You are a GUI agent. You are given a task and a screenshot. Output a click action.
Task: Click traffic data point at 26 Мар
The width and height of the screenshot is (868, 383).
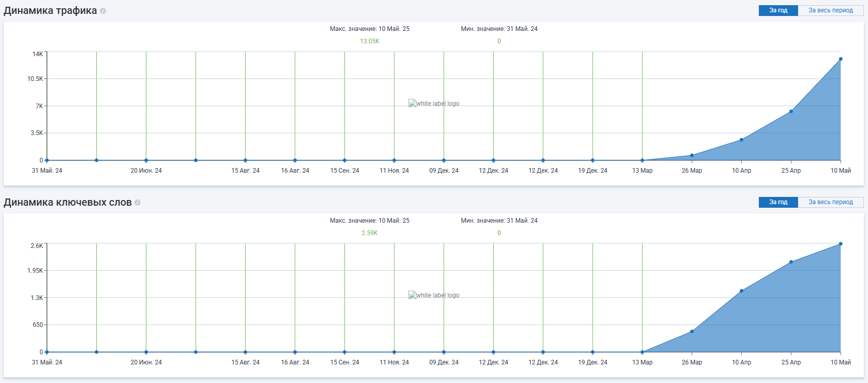click(692, 155)
